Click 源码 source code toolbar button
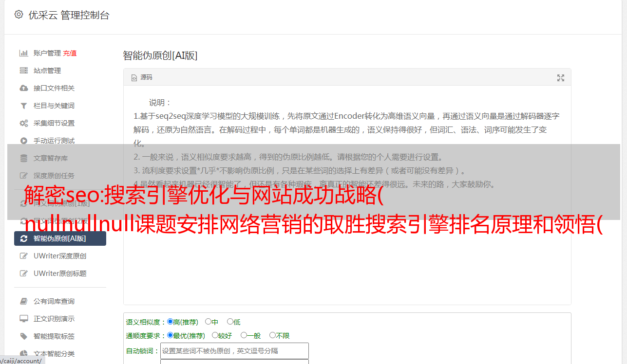 142,77
